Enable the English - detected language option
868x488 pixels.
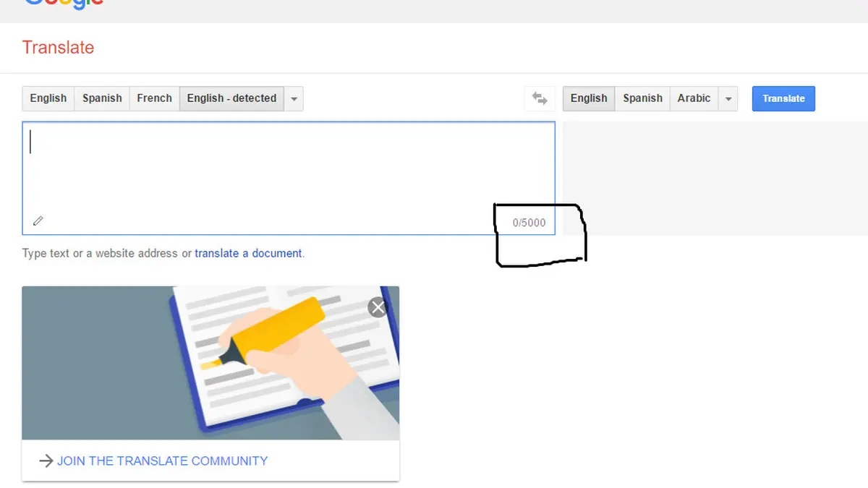click(x=231, y=98)
